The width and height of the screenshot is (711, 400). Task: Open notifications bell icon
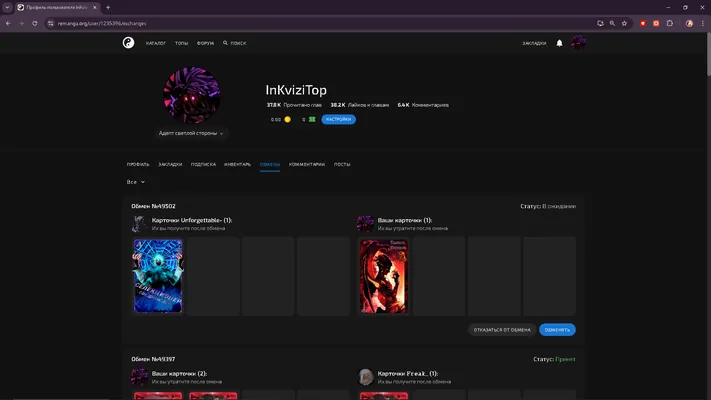tap(559, 43)
